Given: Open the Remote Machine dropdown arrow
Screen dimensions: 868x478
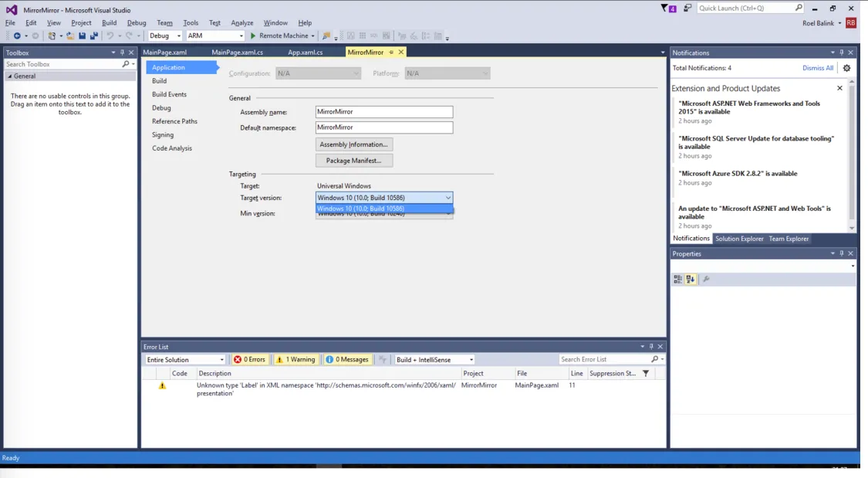Looking at the screenshot, I should tap(312, 36).
